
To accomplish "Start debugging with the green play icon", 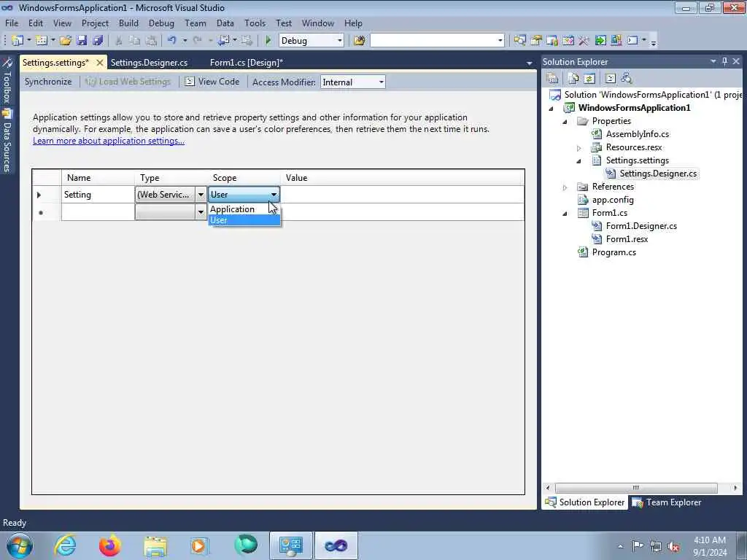I will click(x=268, y=41).
